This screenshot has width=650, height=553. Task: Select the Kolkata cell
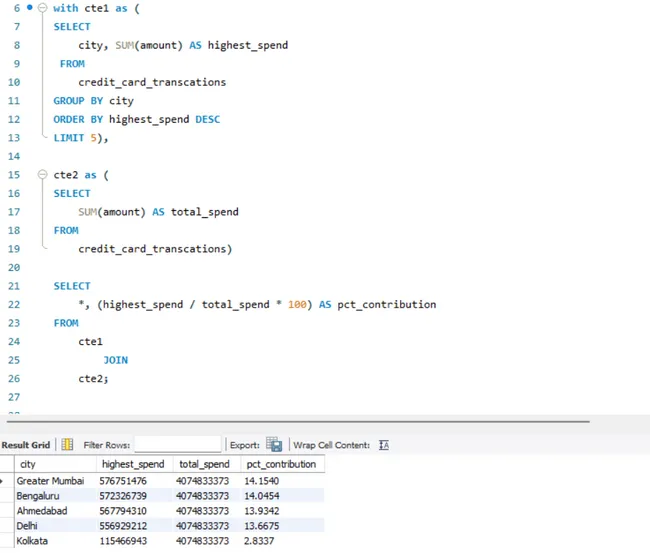tap(32, 541)
